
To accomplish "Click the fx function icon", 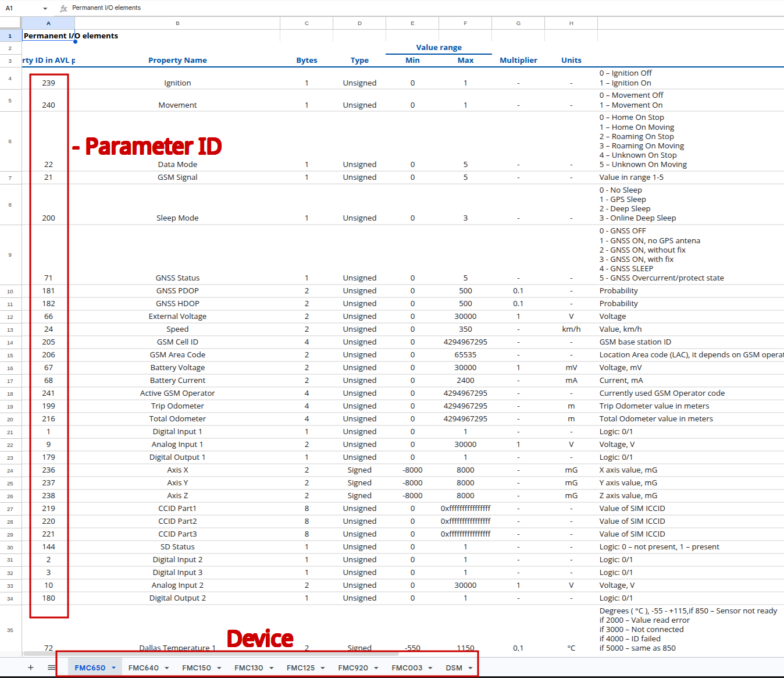I will tap(63, 8).
